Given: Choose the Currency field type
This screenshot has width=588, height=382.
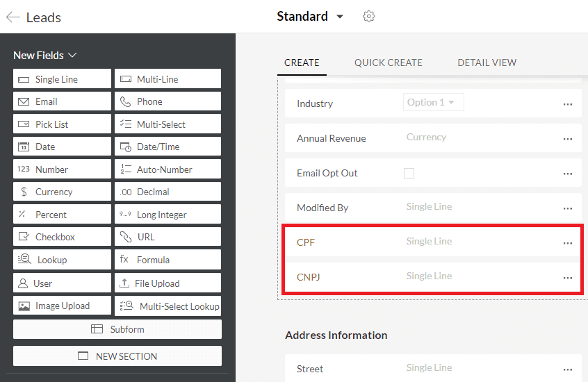Looking at the screenshot, I should pos(62,192).
